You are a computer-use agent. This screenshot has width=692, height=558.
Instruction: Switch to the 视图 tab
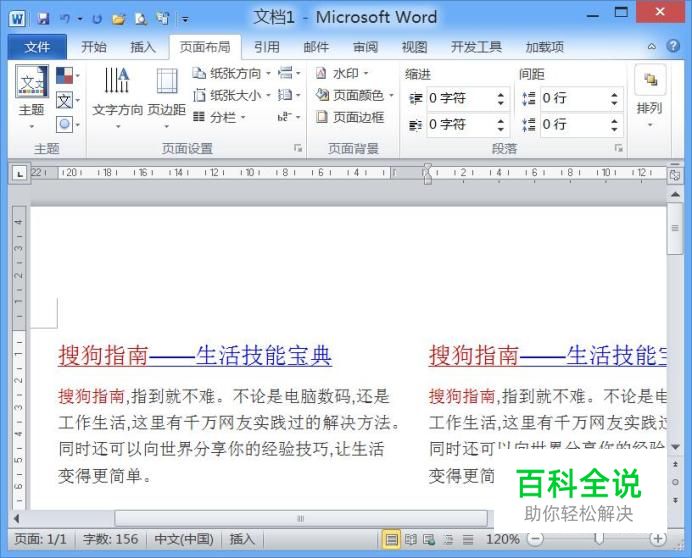414,47
